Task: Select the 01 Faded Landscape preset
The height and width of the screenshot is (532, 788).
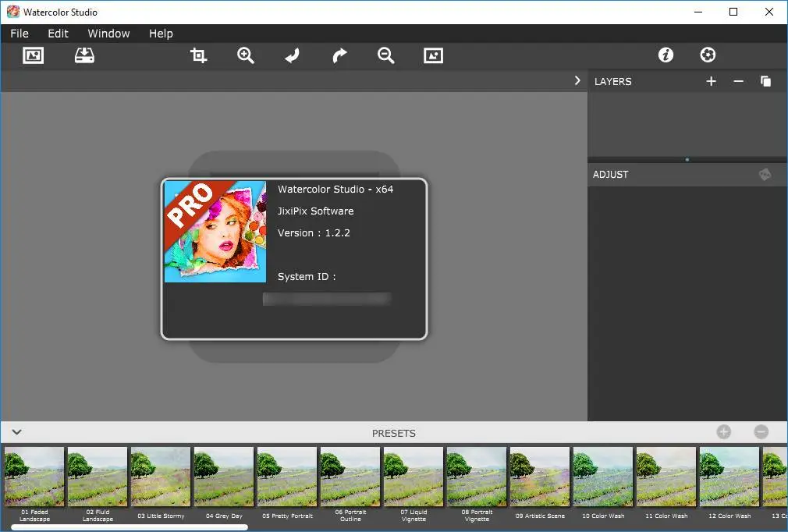Action: click(x=34, y=484)
